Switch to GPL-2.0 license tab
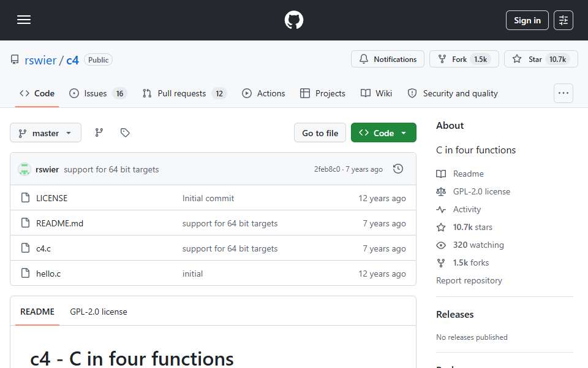The height and width of the screenshot is (368, 588). tap(98, 312)
